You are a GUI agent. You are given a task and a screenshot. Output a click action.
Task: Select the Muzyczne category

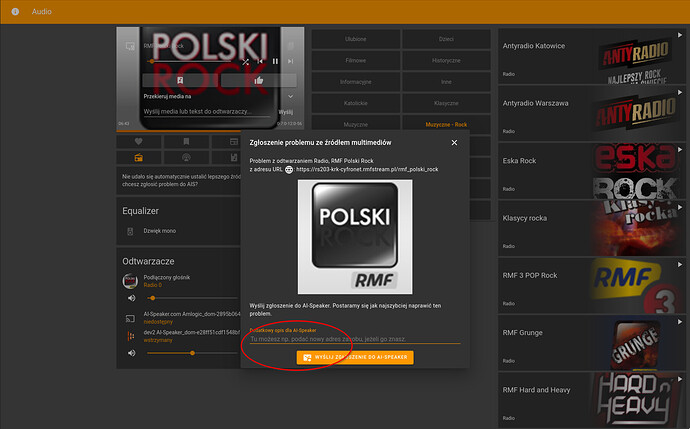356,125
